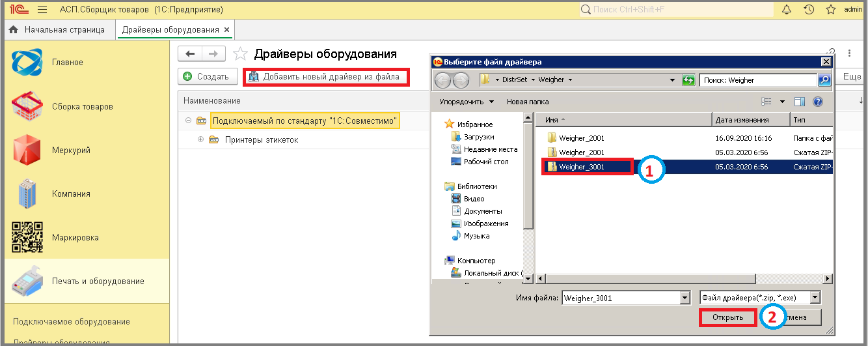Sort by Имя column header

click(623, 120)
